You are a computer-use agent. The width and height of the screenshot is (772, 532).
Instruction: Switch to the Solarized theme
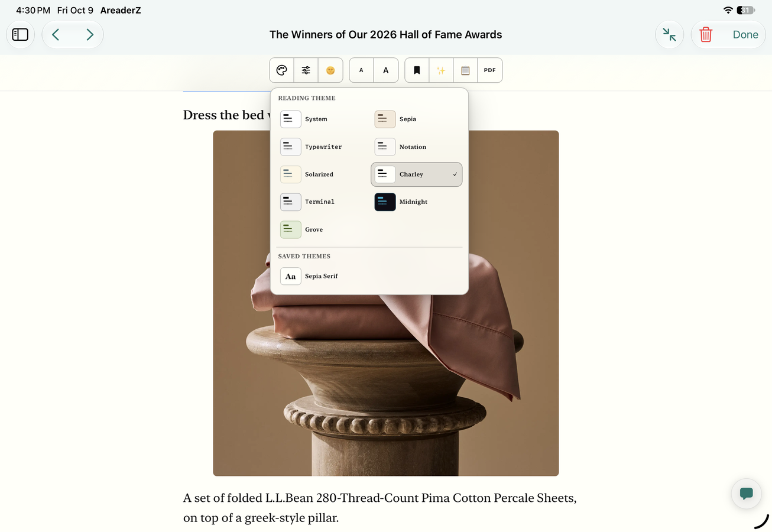point(322,174)
